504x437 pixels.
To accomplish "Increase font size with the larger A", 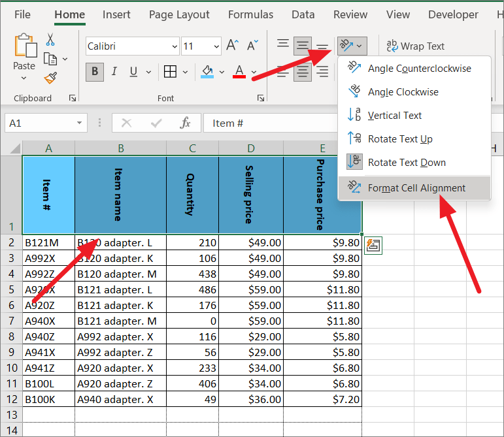I will pos(233,45).
